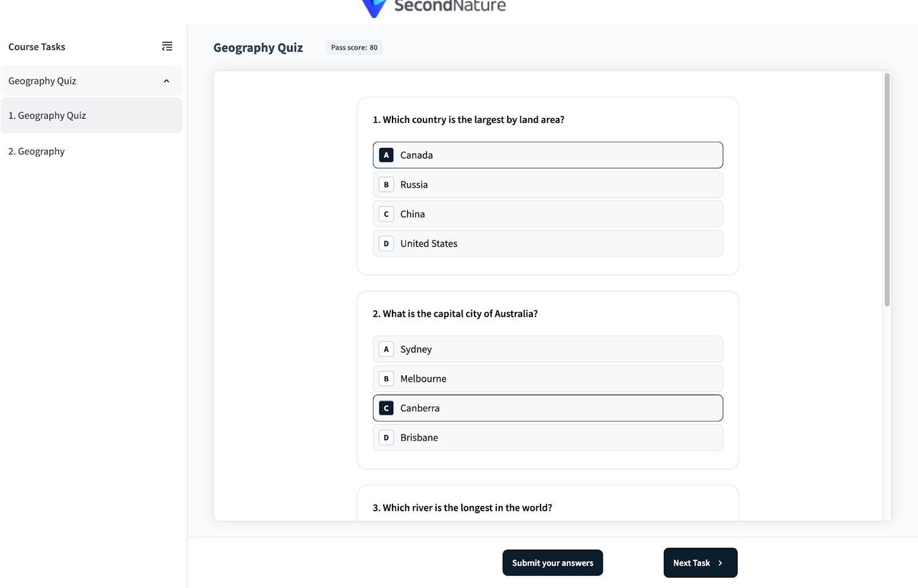Submit your answers
918x588 pixels.
click(x=553, y=563)
